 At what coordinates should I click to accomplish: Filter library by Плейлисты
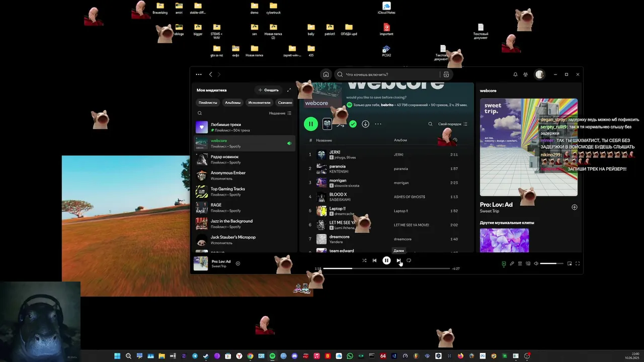tap(208, 103)
